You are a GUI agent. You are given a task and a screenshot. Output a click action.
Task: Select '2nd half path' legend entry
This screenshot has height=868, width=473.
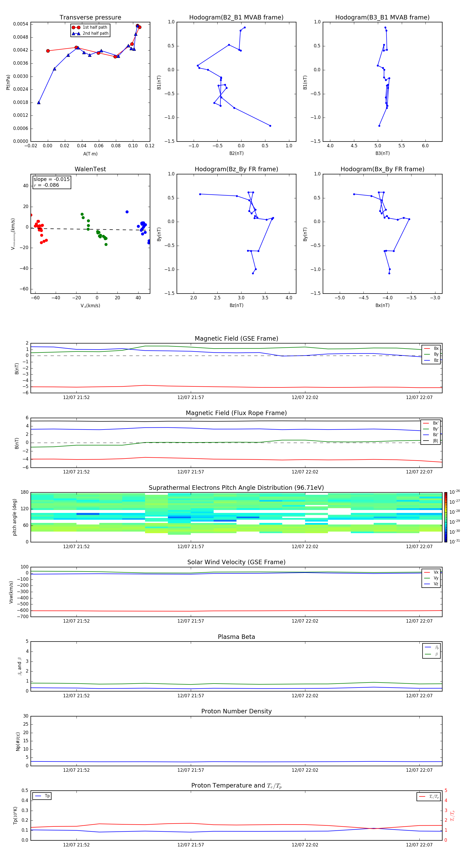coord(90,33)
